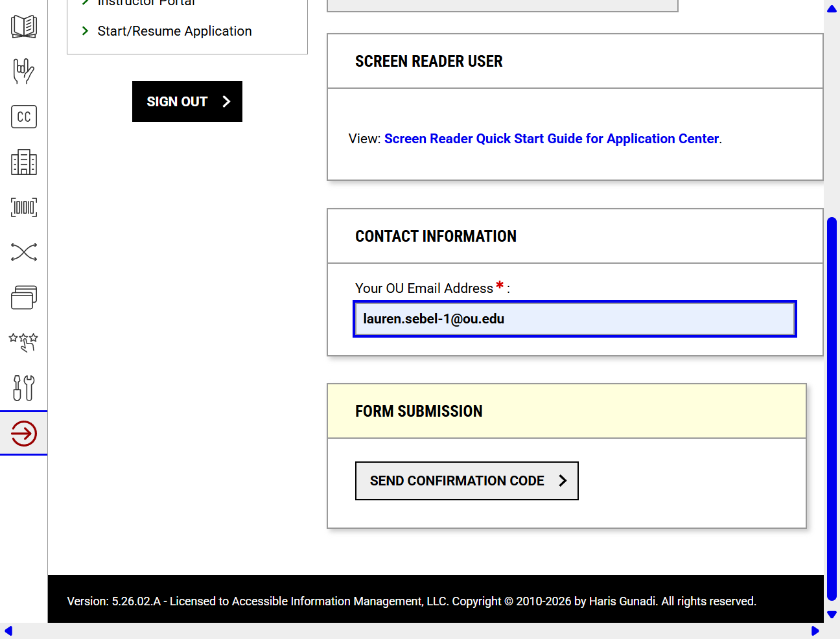Click the scroll left arrow

tap(8, 631)
